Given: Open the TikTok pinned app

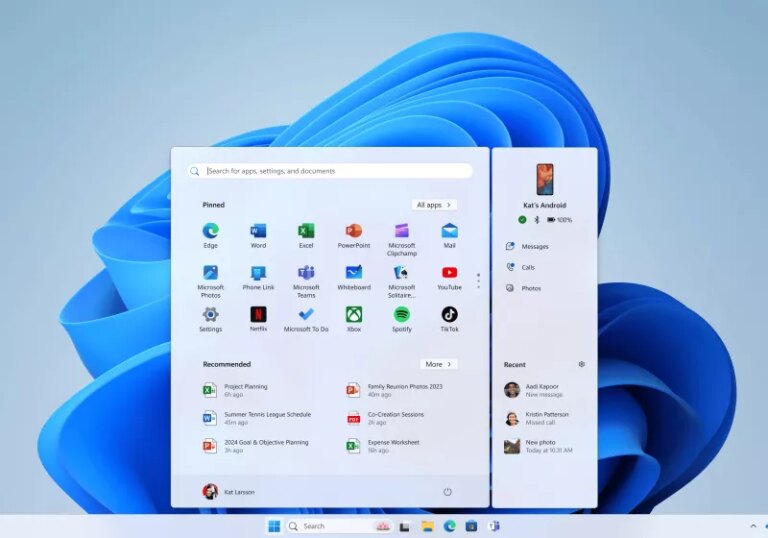Looking at the screenshot, I should 449,315.
